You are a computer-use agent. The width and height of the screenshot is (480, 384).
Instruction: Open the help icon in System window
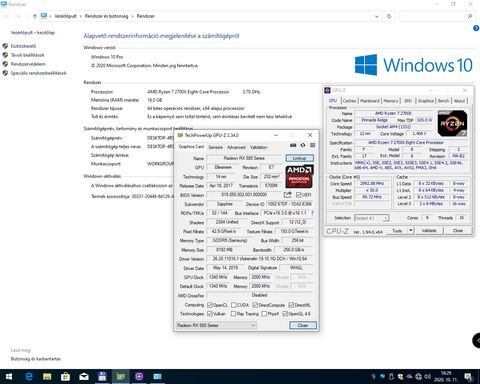click(476, 29)
